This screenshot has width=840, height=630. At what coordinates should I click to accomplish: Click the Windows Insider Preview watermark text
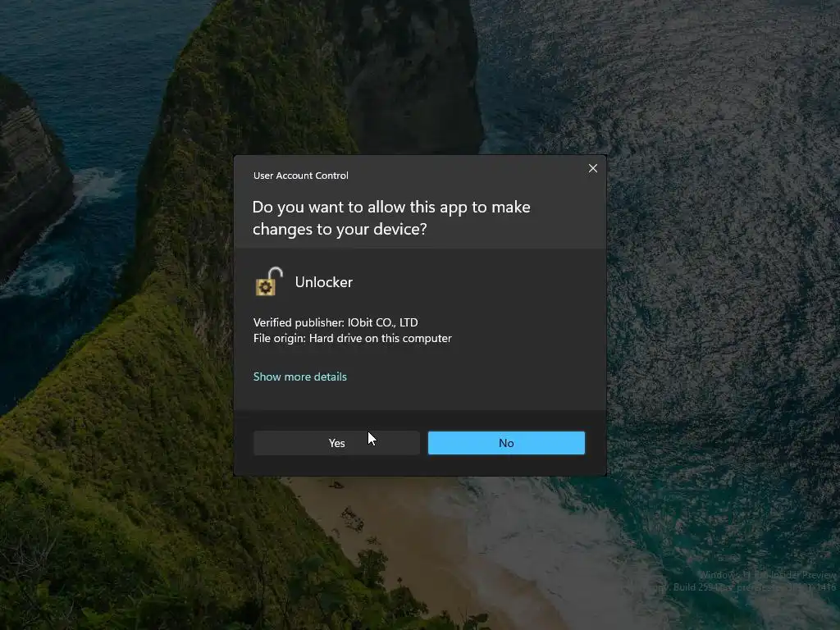pos(768,575)
